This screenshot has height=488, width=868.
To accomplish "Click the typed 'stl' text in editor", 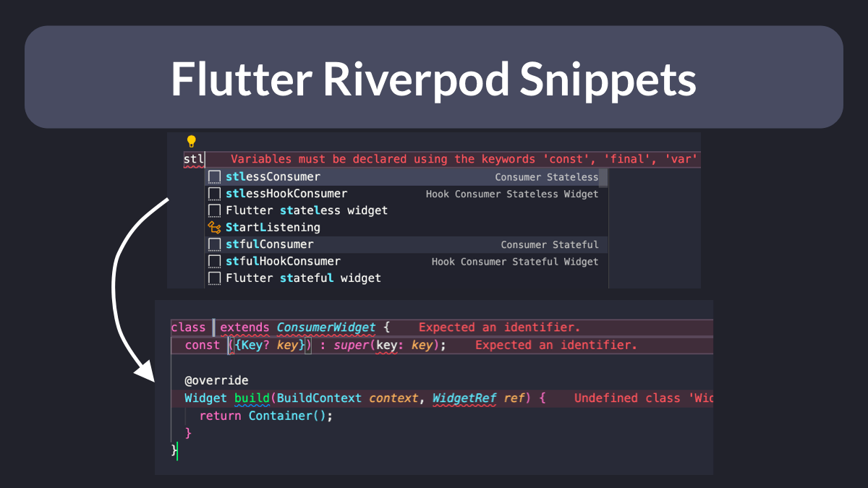I will coord(194,159).
